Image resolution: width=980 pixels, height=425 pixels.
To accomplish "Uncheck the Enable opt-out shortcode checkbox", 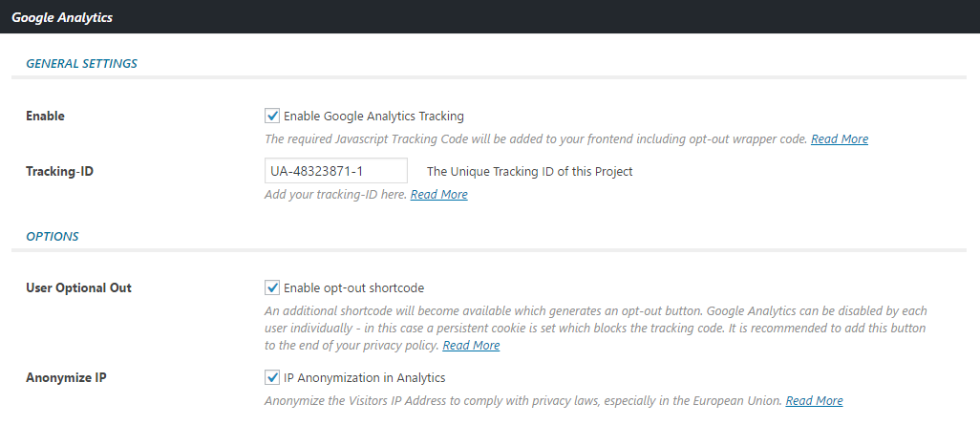I will coord(272,288).
